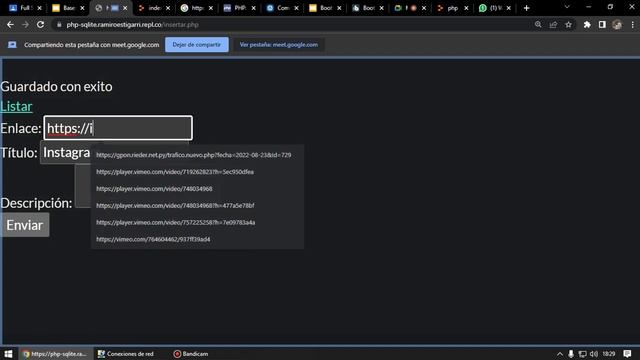The height and width of the screenshot is (360, 640).
Task: Click the microphone tray icon
Action: click(571, 354)
